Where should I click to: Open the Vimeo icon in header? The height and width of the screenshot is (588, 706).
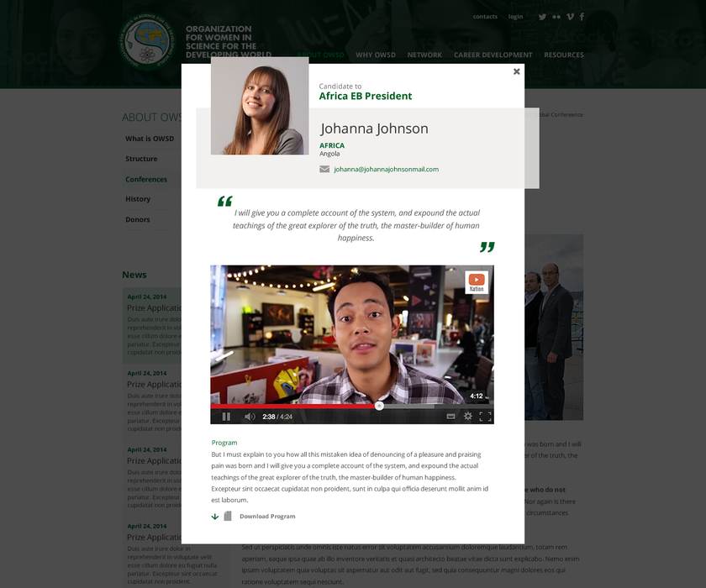[x=570, y=17]
